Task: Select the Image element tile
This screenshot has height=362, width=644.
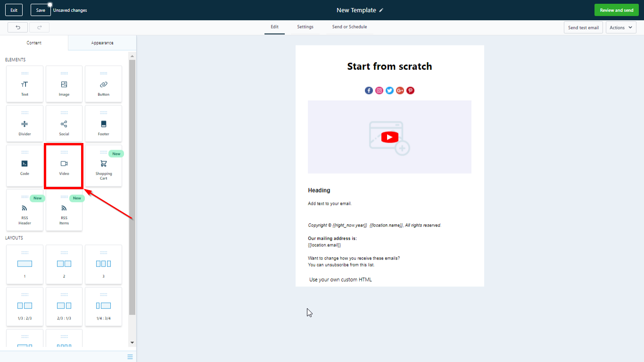Action: click(x=64, y=84)
